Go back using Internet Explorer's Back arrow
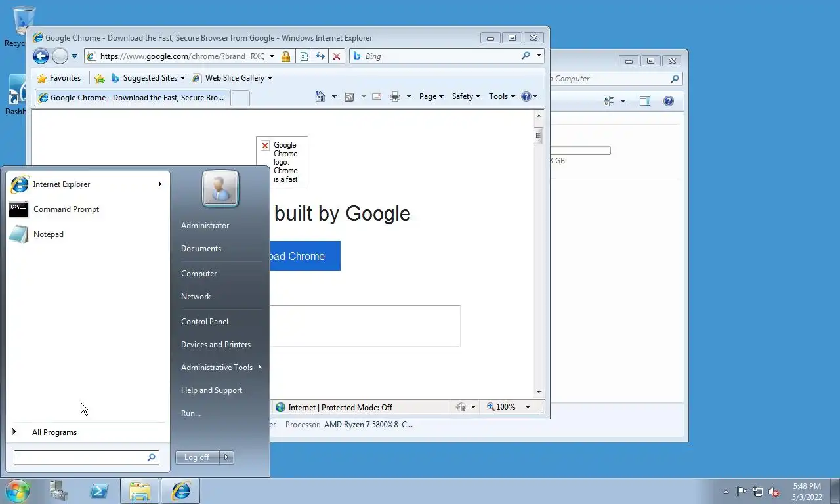 41,56
